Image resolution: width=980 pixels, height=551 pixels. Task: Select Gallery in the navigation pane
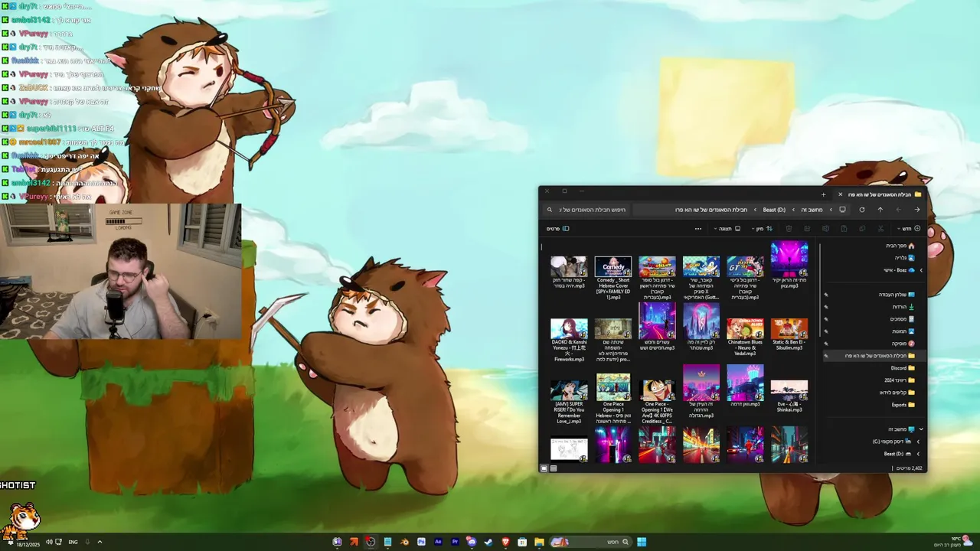click(x=904, y=258)
